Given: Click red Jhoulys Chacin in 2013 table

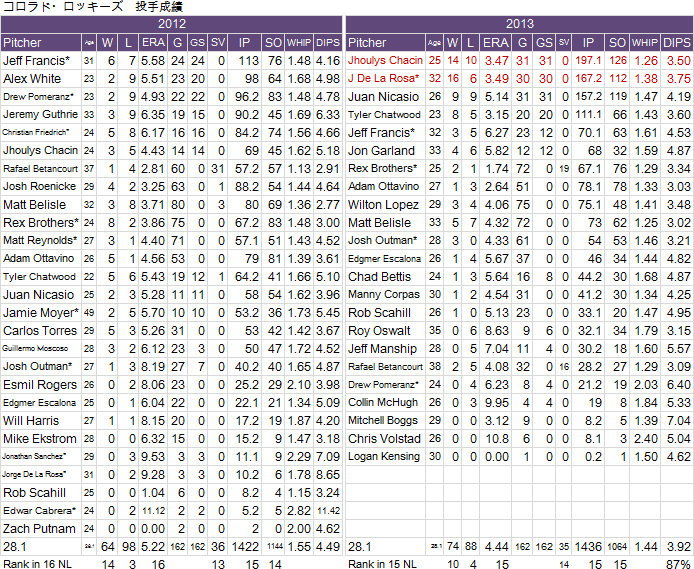Looking at the screenshot, I should coord(386,61).
